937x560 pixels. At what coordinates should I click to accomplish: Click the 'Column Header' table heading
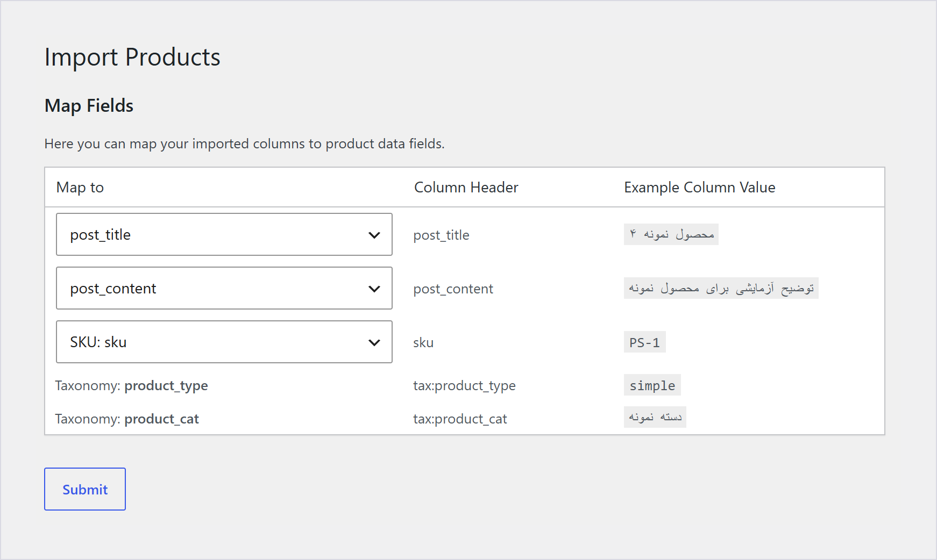pos(466,188)
